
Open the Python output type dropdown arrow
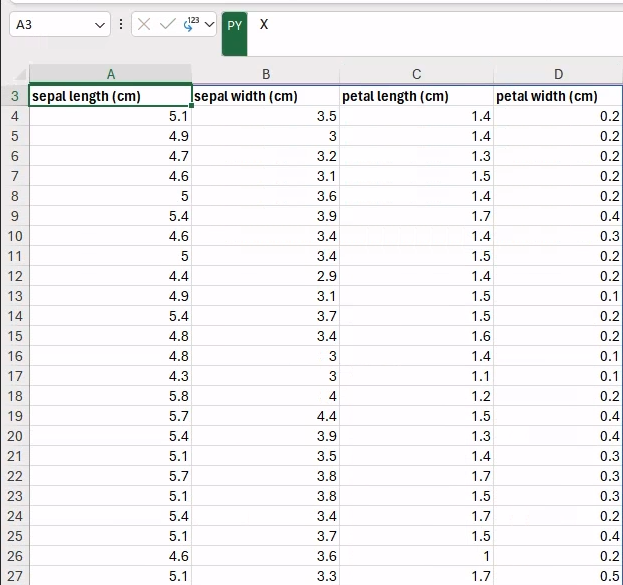pyautogui.click(x=209, y=25)
